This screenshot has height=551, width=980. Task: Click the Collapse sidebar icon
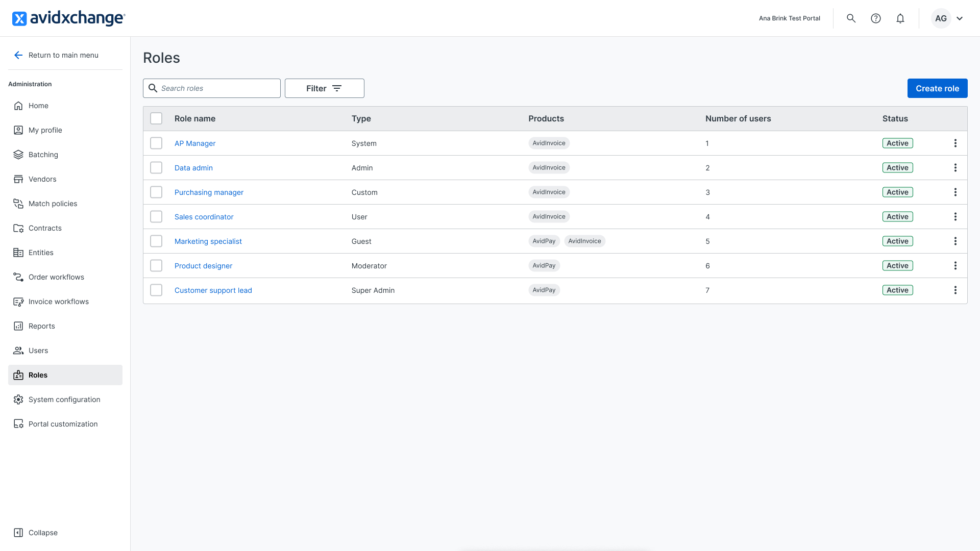pyautogui.click(x=18, y=533)
